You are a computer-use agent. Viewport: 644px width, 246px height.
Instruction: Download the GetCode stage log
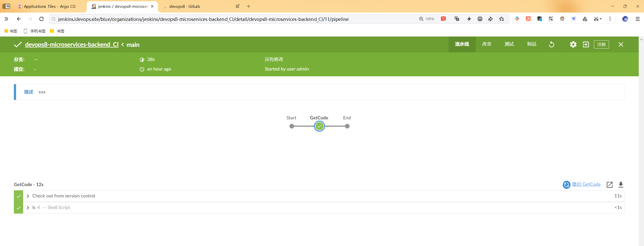coord(621,185)
